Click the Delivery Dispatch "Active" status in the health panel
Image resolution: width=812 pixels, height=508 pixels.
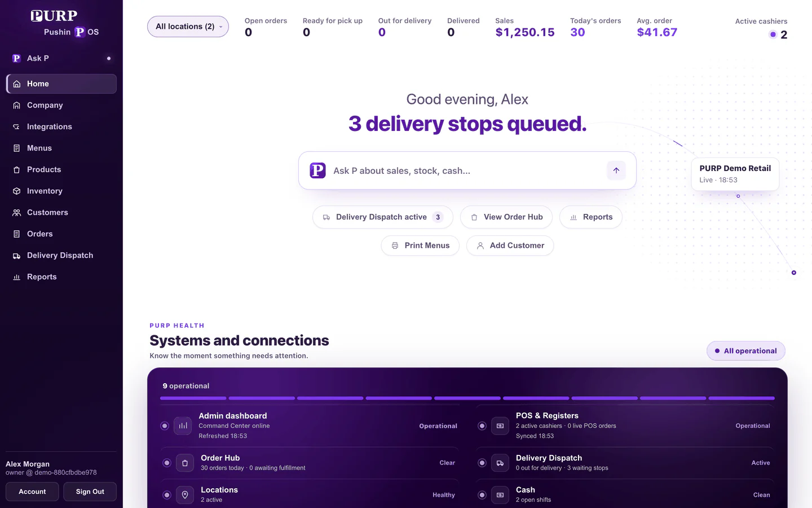(761, 463)
